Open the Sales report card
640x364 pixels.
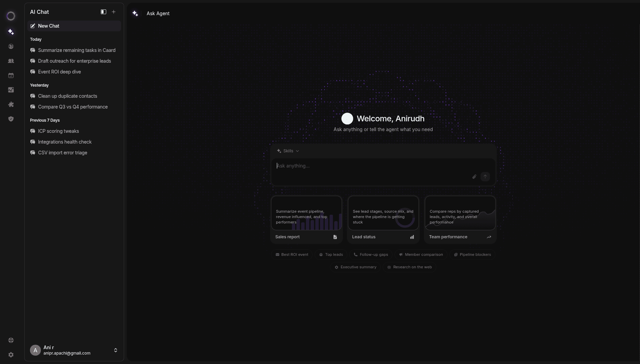click(306, 219)
